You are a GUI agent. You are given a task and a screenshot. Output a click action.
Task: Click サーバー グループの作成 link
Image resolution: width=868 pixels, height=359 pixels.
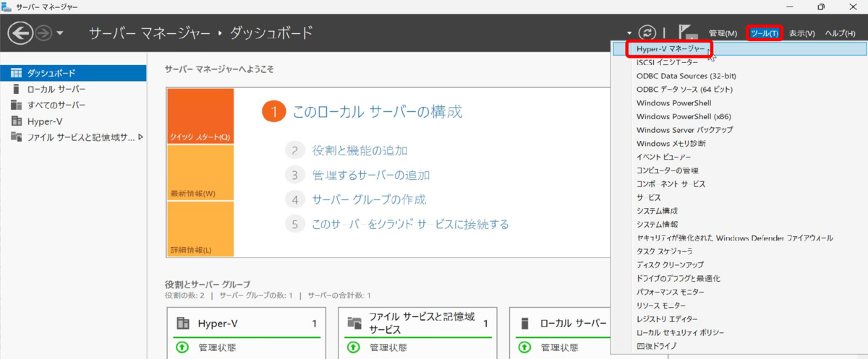369,199
